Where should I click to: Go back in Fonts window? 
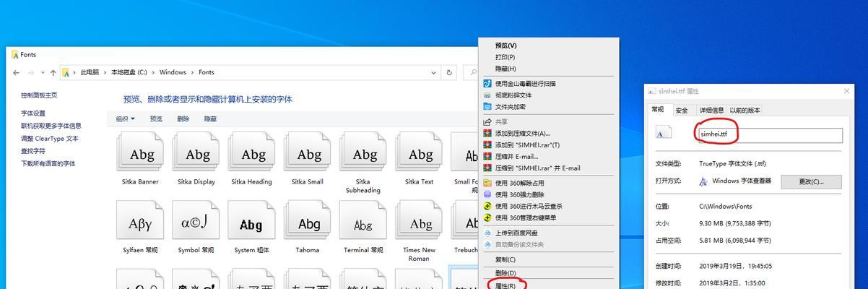click(16, 72)
